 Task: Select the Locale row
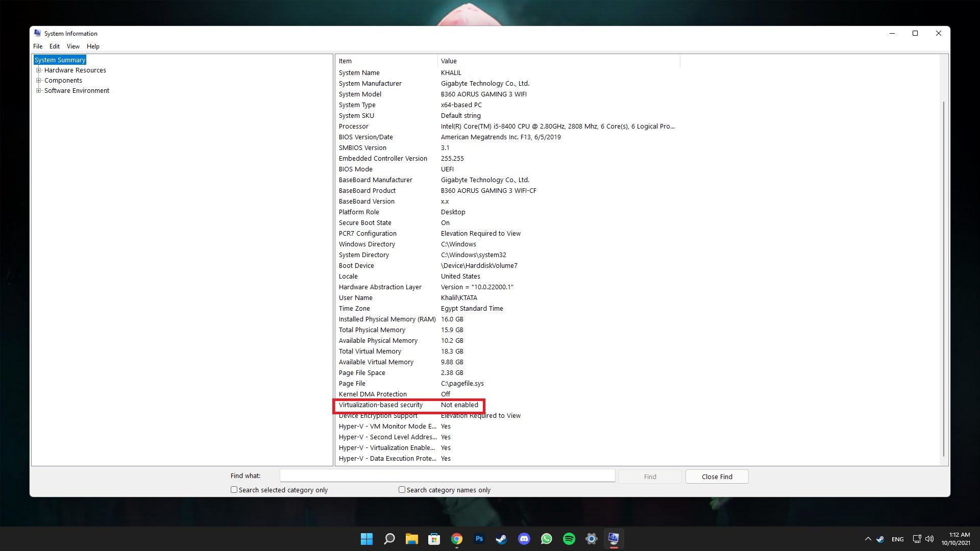[x=508, y=276]
